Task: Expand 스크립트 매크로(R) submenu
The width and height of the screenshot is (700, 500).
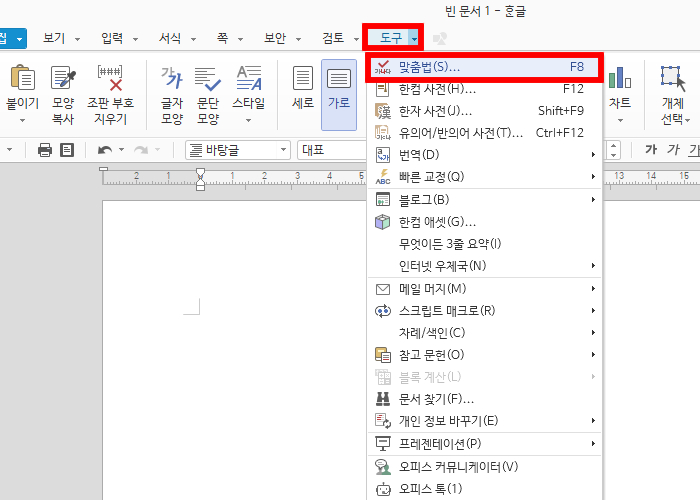Action: pos(484,311)
